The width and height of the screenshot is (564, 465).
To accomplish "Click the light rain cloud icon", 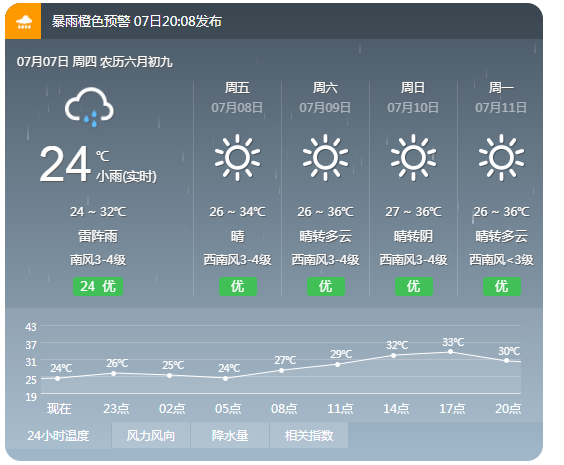I will tap(89, 107).
